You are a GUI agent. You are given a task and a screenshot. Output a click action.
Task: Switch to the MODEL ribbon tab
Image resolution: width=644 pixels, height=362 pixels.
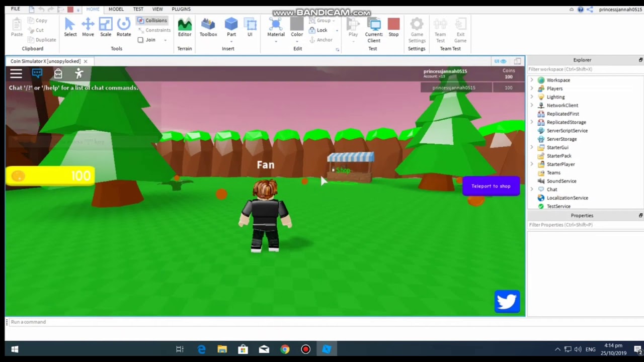click(116, 9)
